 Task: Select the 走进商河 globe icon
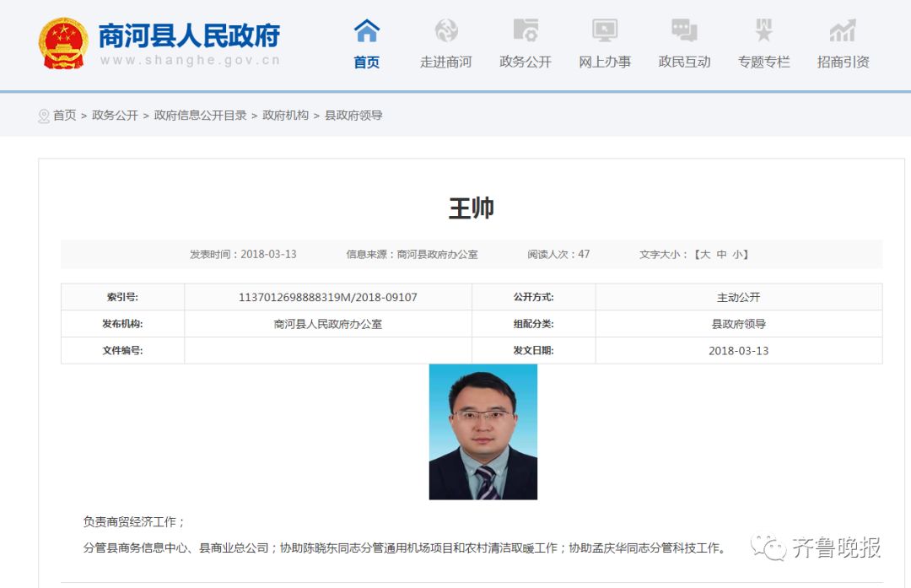[x=446, y=30]
